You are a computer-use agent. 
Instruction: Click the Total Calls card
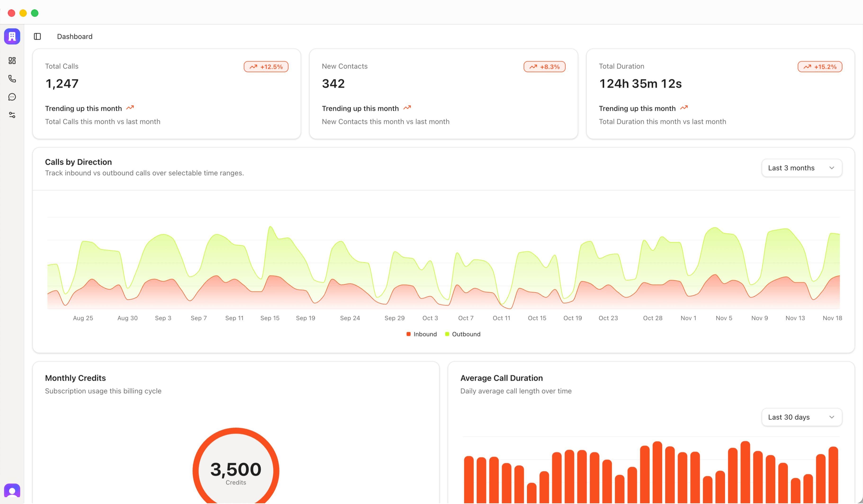tap(166, 94)
